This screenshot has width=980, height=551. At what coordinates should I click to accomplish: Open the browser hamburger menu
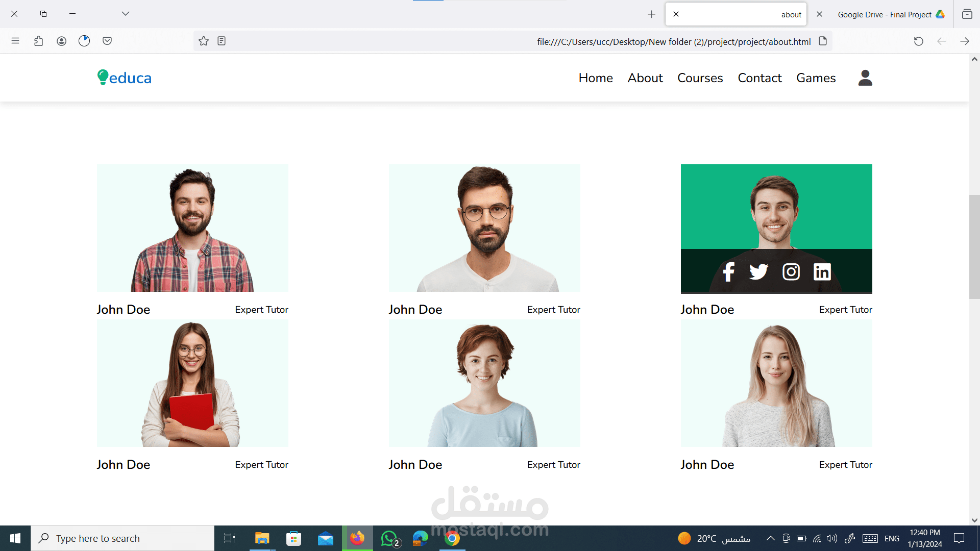(15, 41)
